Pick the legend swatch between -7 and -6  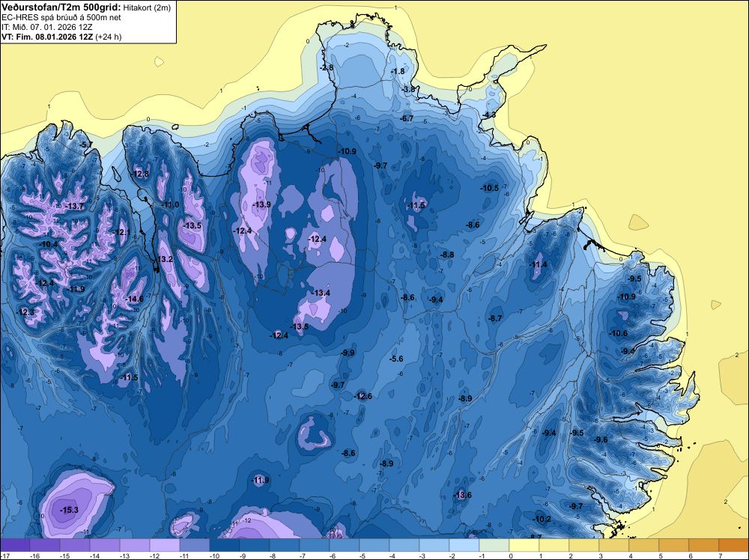[315, 545]
